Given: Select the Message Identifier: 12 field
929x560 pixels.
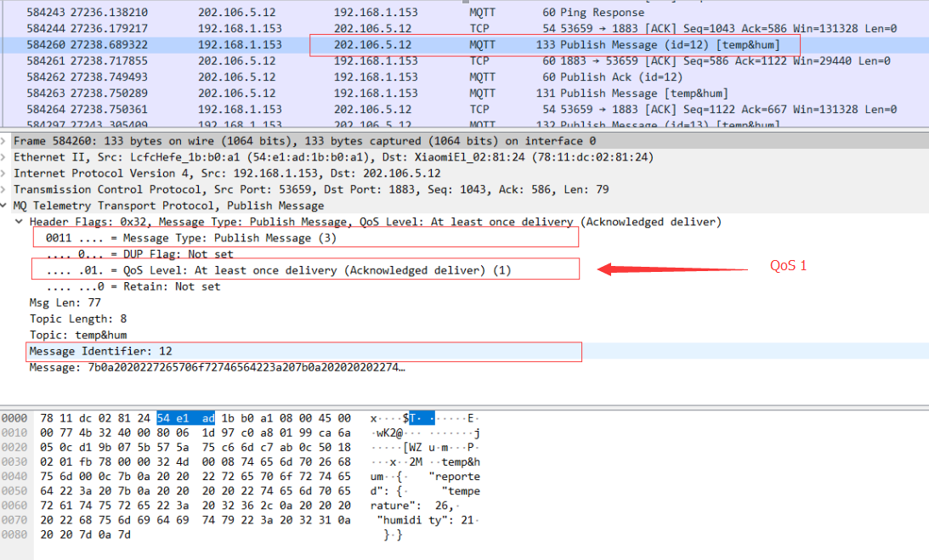Looking at the screenshot, I should tap(102, 350).
